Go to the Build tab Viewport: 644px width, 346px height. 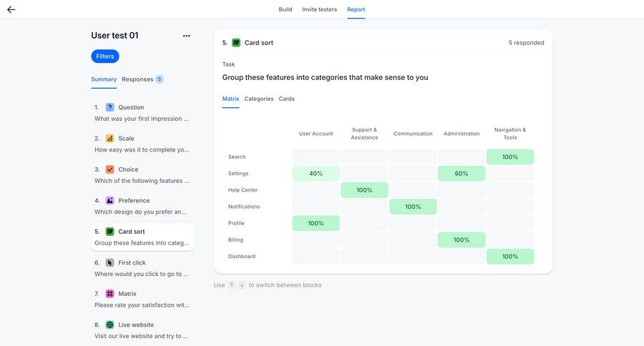(x=286, y=9)
